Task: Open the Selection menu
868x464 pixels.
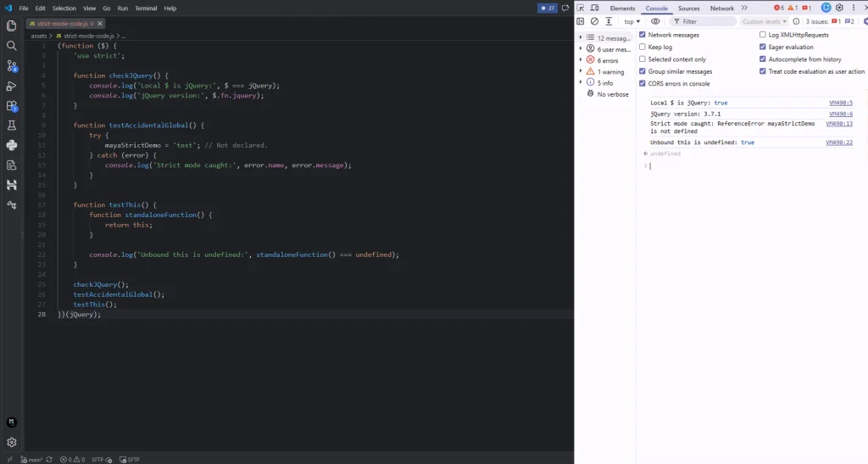Action: click(64, 8)
